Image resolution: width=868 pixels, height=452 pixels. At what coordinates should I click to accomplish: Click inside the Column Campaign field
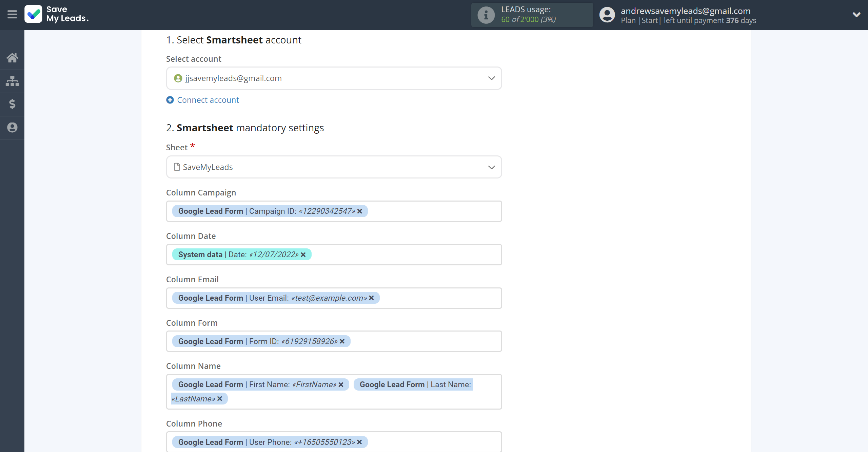334,211
